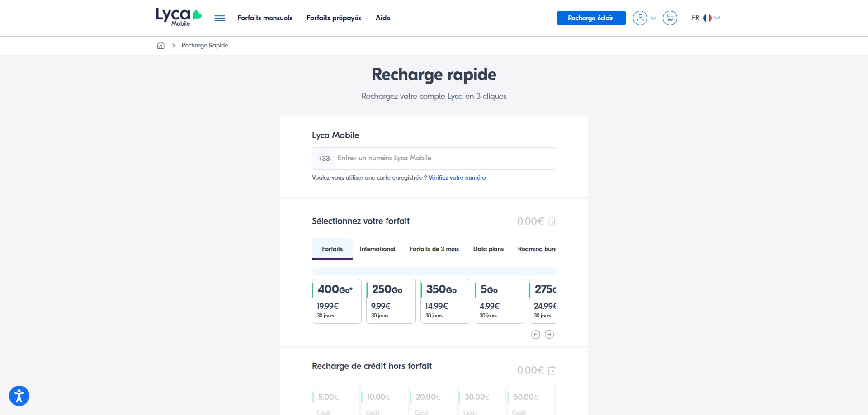This screenshot has height=415, width=868.
Task: Show next forfaits with right arrow
Action: pos(549,335)
